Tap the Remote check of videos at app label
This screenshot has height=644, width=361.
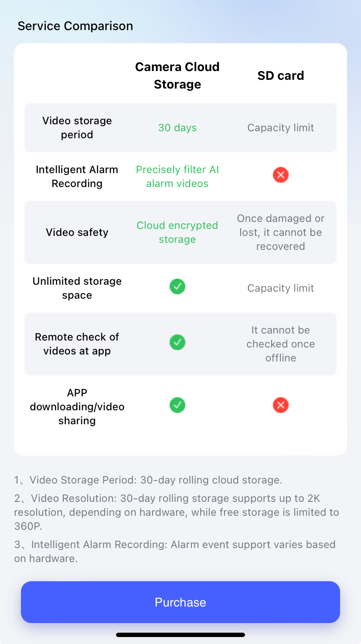77,344
